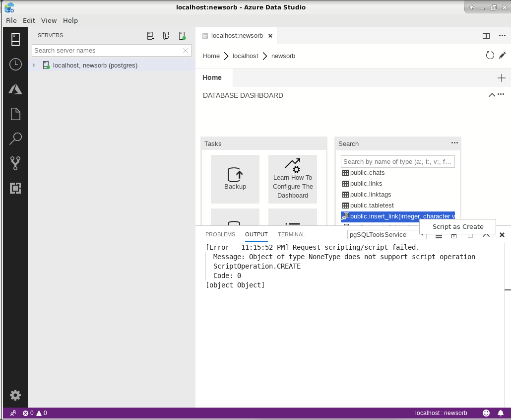Create a new server group
This screenshot has height=420, width=511.
(166, 35)
